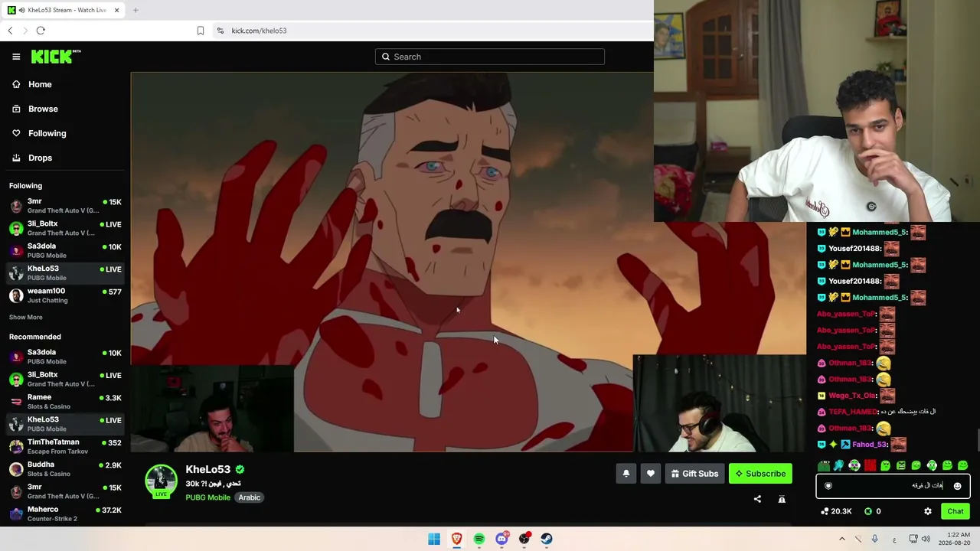The height and width of the screenshot is (551, 980).
Task: Click the Kicks currency balance
Action: 873,511
